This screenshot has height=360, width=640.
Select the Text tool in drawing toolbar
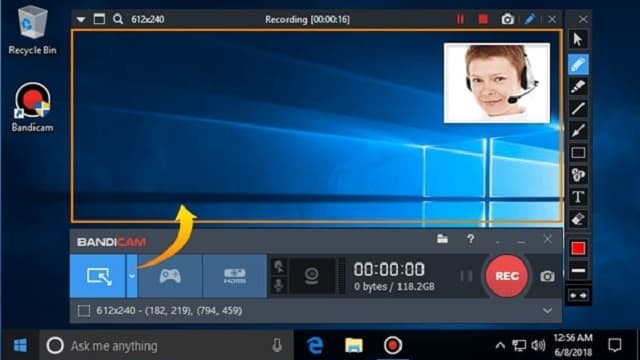pos(578,197)
